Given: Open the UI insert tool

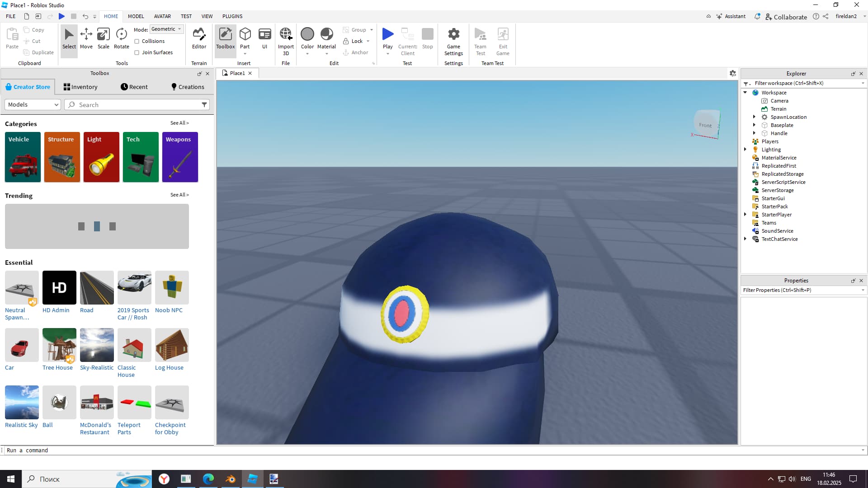Looking at the screenshot, I should click(x=264, y=39).
